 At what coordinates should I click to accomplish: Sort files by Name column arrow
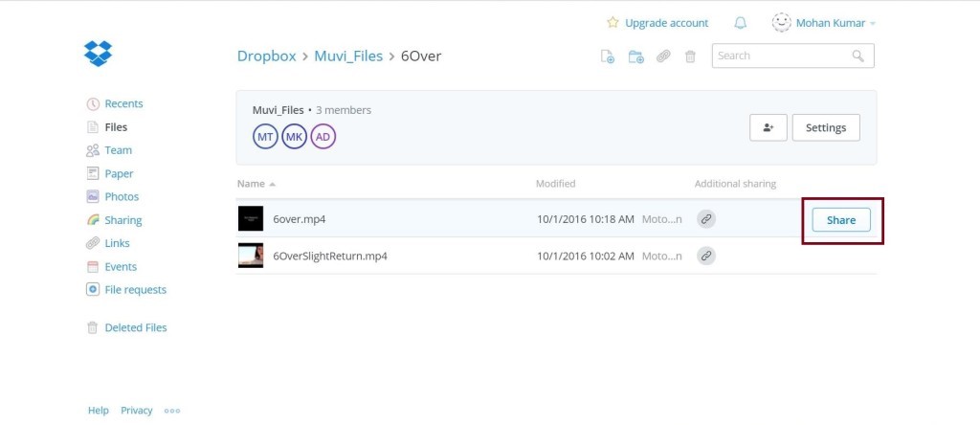click(272, 185)
